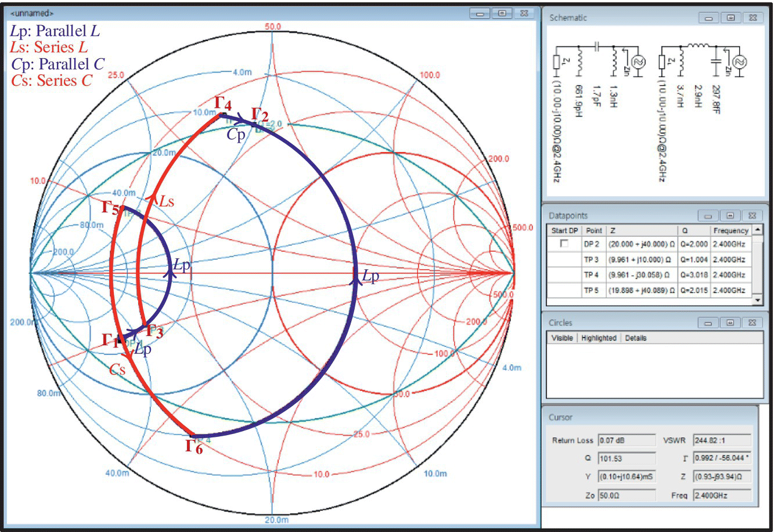This screenshot has width=774, height=532.
Task: Click the Datapoints scrollbar up arrow
Action: click(757, 230)
